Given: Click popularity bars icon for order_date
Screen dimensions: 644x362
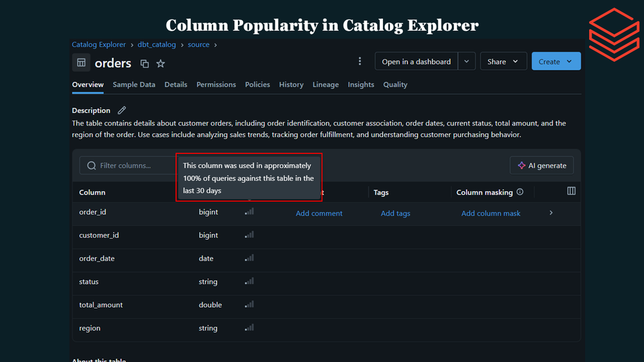Looking at the screenshot, I should [249, 258].
